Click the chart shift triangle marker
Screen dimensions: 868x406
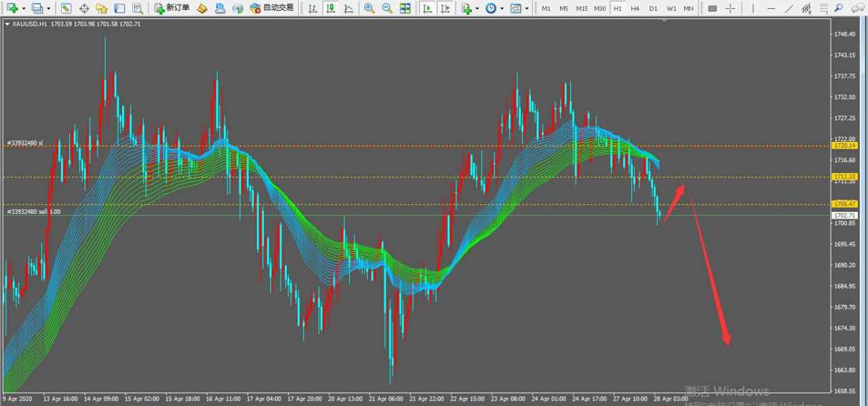665,21
